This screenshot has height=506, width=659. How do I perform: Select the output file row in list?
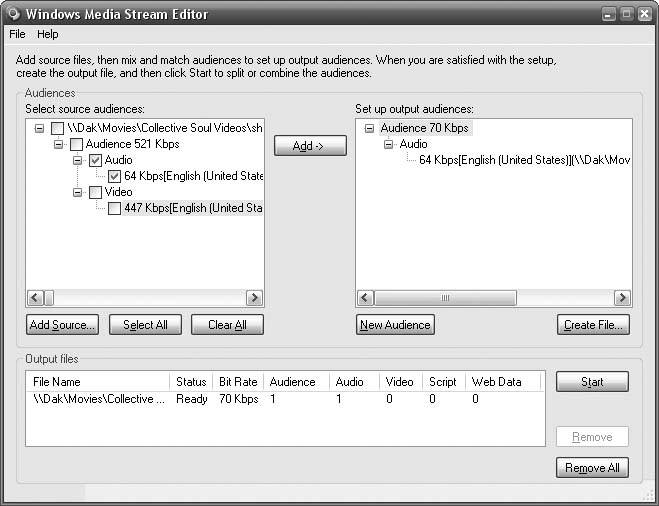tap(100, 399)
